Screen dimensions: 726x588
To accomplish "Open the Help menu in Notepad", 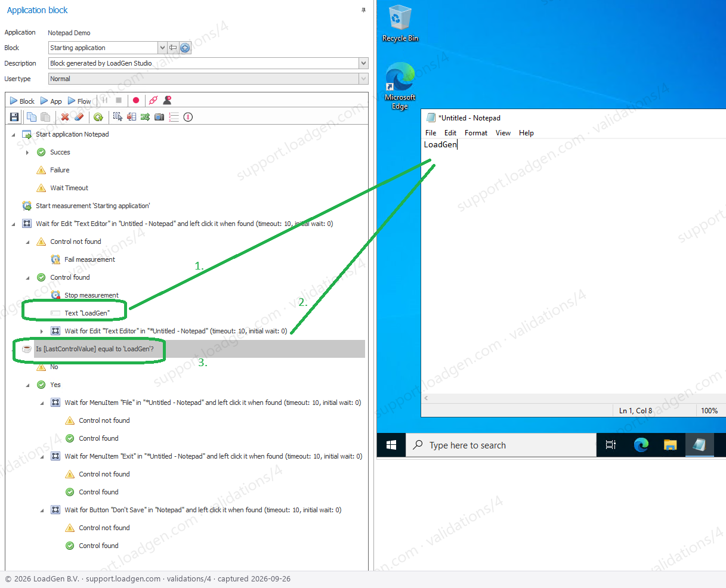I will (526, 133).
